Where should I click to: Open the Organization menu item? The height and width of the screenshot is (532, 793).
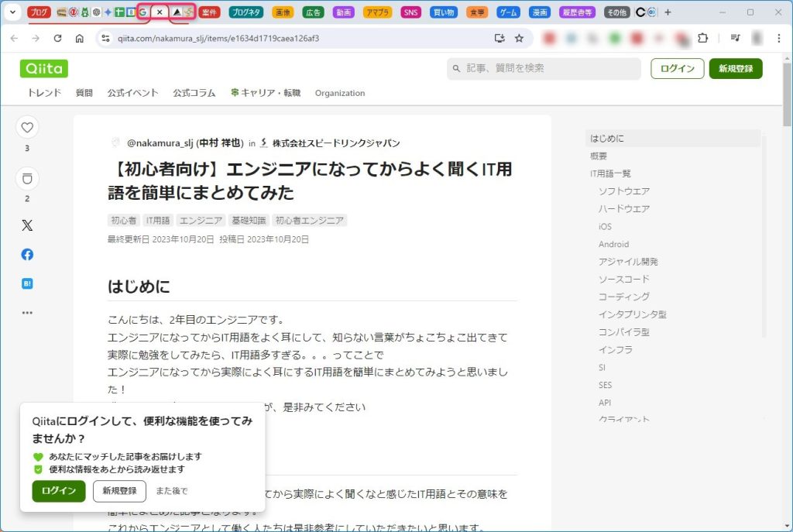(x=340, y=93)
